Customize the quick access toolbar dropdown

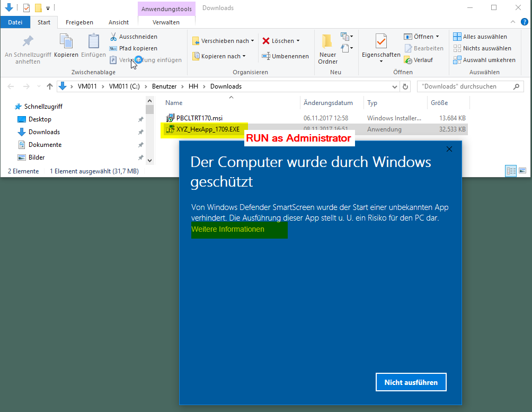pos(48,8)
